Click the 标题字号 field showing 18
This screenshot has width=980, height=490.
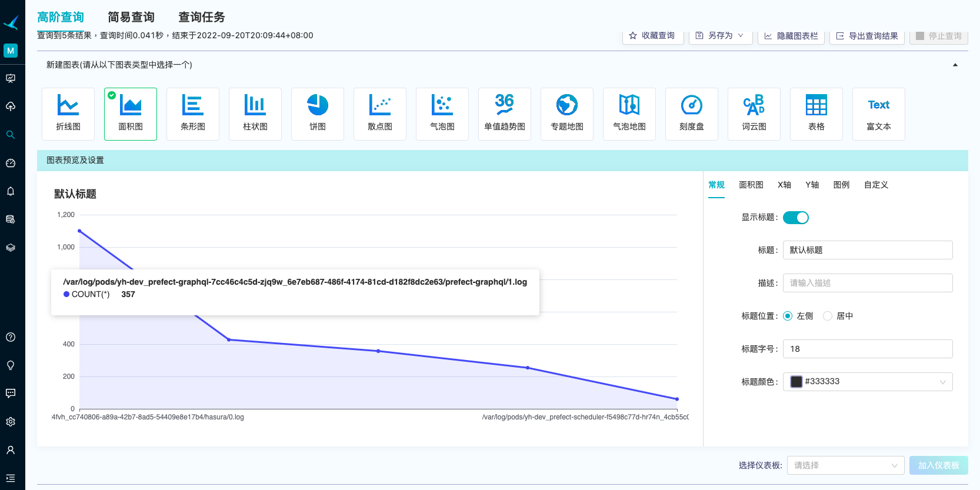pos(868,349)
